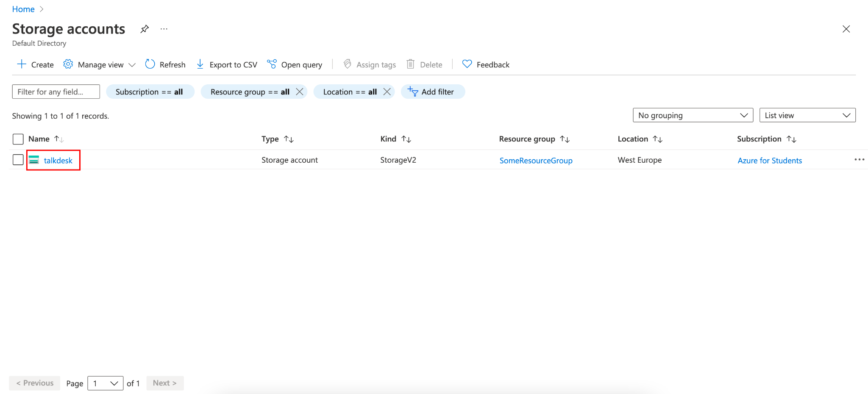
Task: Focus the Filter for any field box
Action: point(56,92)
